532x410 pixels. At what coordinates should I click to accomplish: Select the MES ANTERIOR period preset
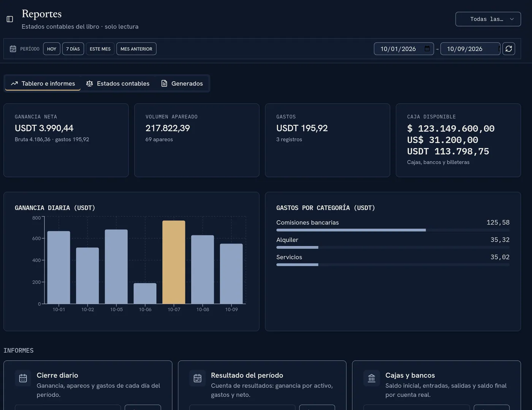coord(136,49)
